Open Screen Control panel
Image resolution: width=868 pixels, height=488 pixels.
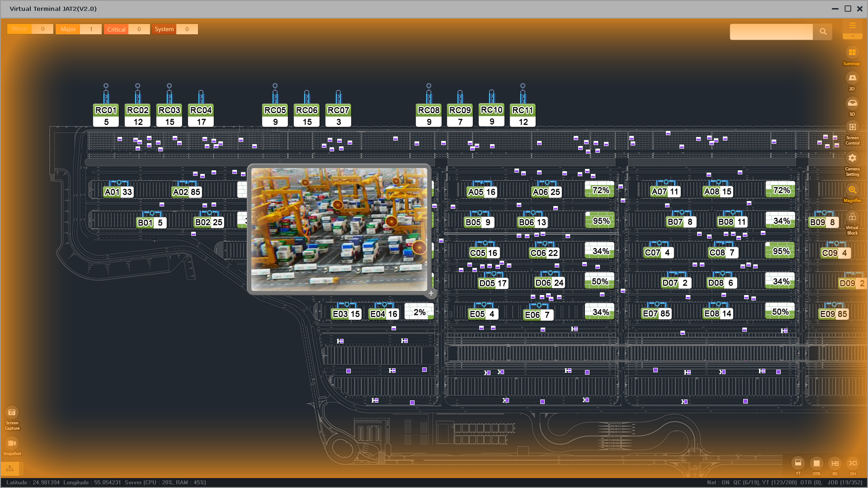852,128
